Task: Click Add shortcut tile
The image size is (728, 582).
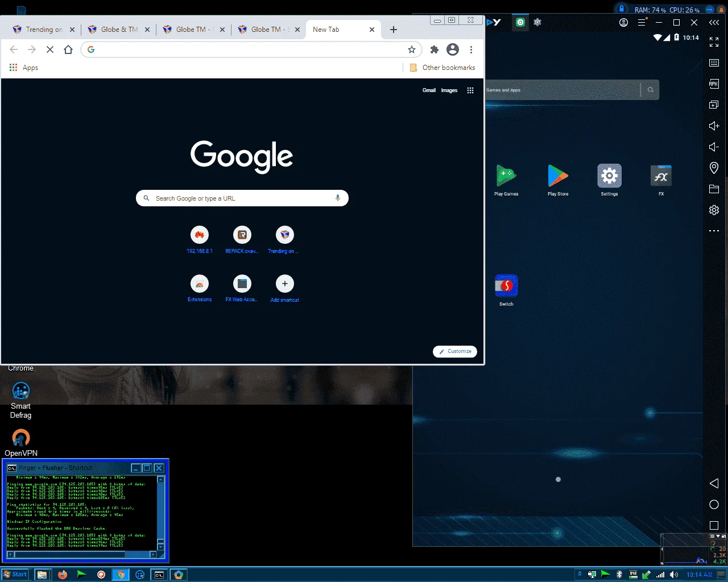Action: coord(285,288)
